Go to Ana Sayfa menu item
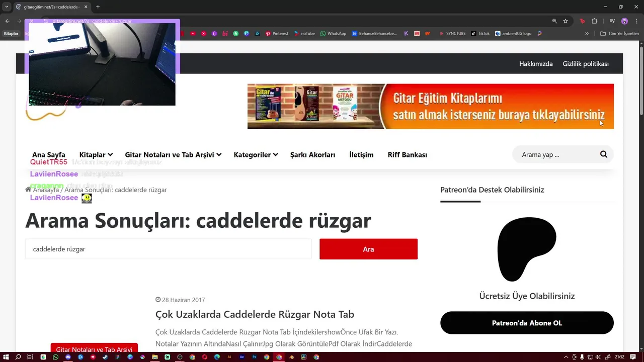Image resolution: width=644 pixels, height=362 pixels. (x=49, y=154)
